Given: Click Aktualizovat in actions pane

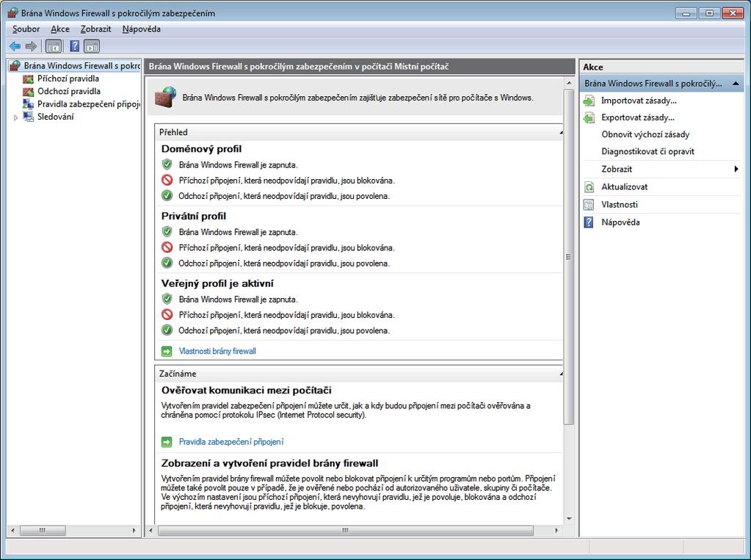Looking at the screenshot, I should point(625,187).
